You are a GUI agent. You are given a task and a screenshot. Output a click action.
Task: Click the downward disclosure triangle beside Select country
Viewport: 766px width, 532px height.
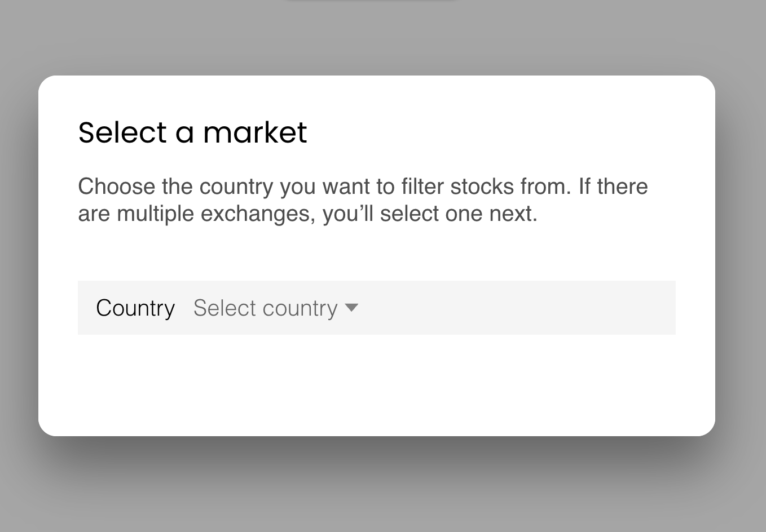pos(351,308)
